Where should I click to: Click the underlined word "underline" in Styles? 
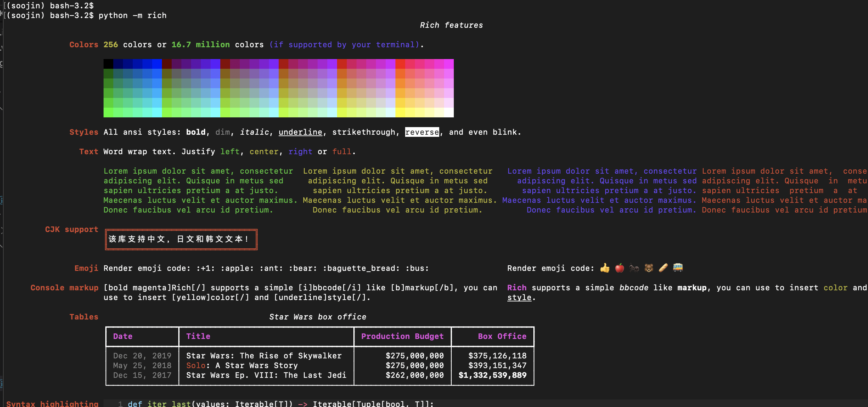coord(300,132)
